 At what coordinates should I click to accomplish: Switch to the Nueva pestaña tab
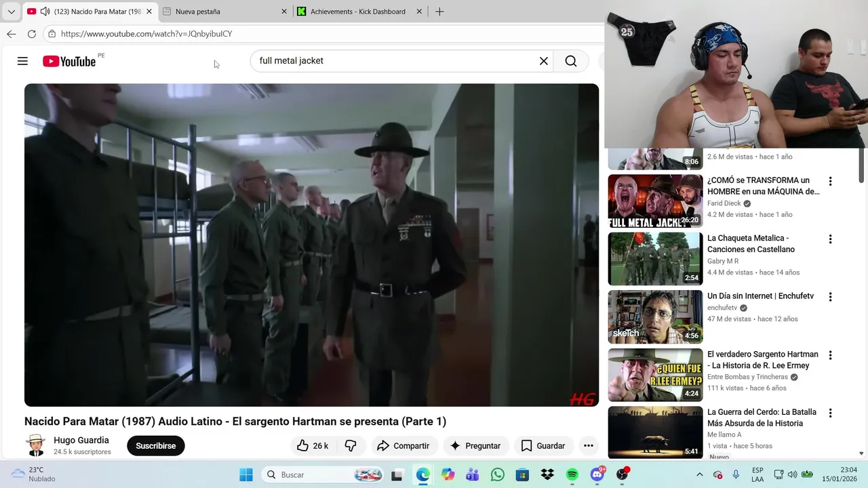tap(224, 12)
